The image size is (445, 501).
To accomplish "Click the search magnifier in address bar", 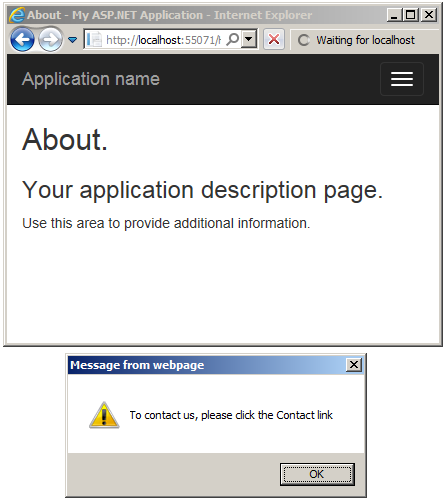I will 233,40.
